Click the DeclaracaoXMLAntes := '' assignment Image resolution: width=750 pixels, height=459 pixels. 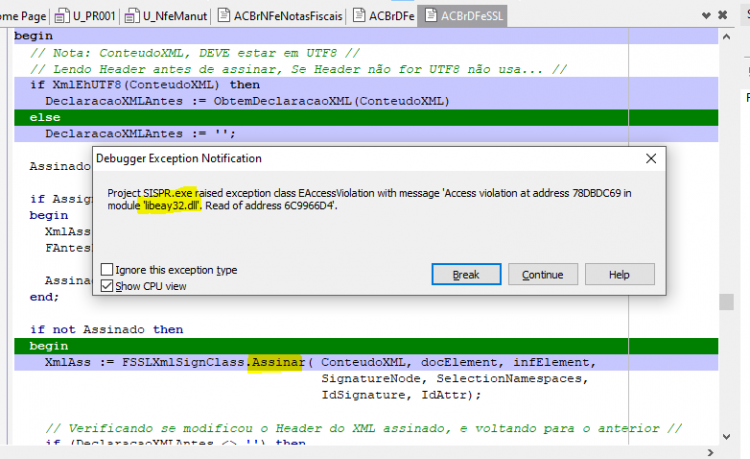140,134
